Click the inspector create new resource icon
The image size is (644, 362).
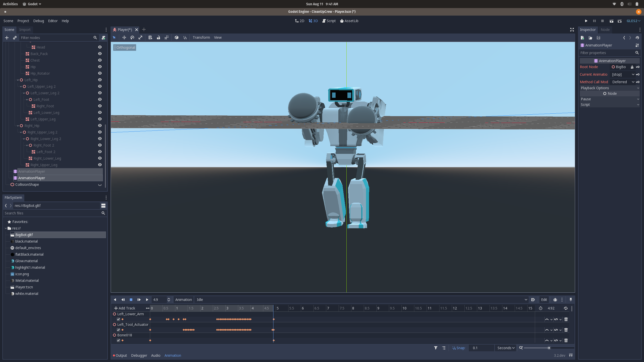click(582, 38)
